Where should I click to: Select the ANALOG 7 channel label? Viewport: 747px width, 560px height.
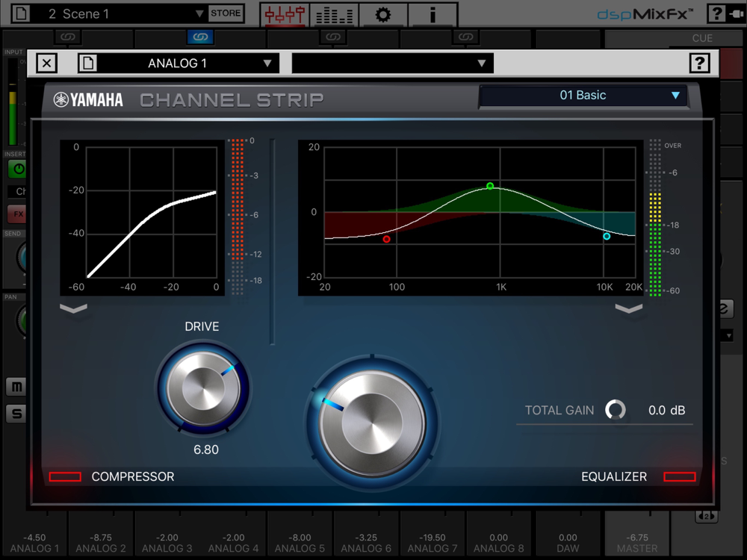432,548
